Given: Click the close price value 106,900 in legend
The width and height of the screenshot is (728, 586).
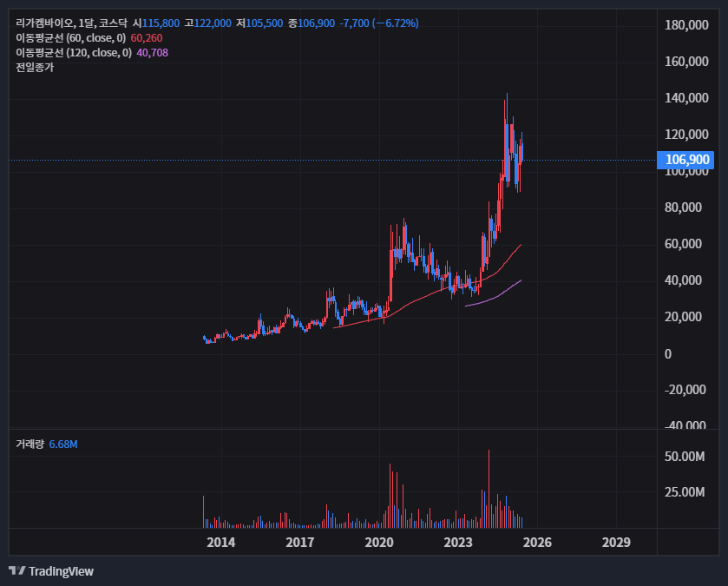Looking at the screenshot, I should click(316, 23).
